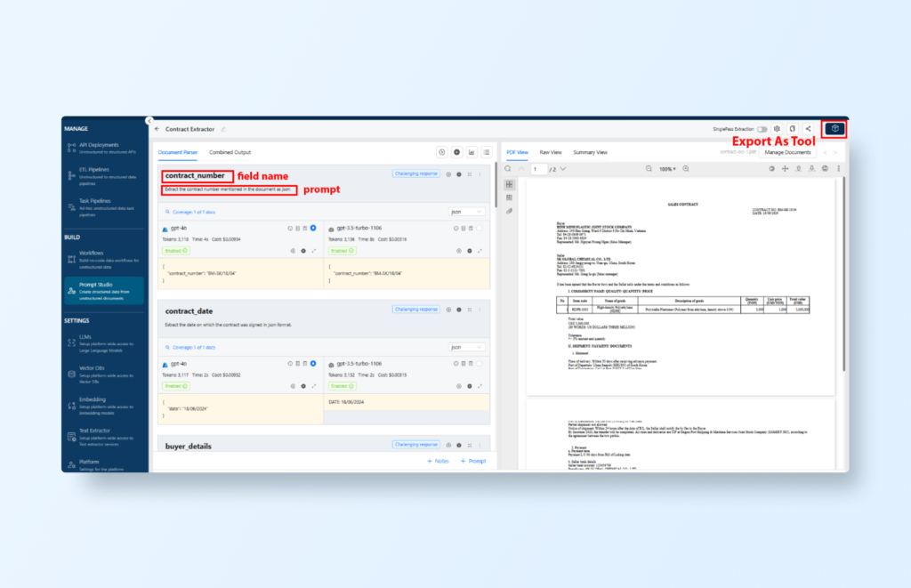Click the edit pencil next to Contract Extractor
This screenshot has width=911, height=588.
coord(223,129)
